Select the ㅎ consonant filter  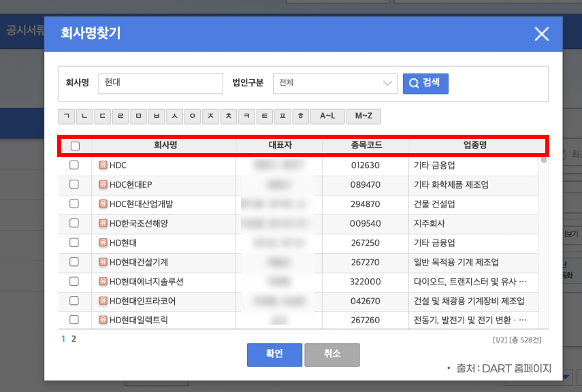click(x=302, y=116)
